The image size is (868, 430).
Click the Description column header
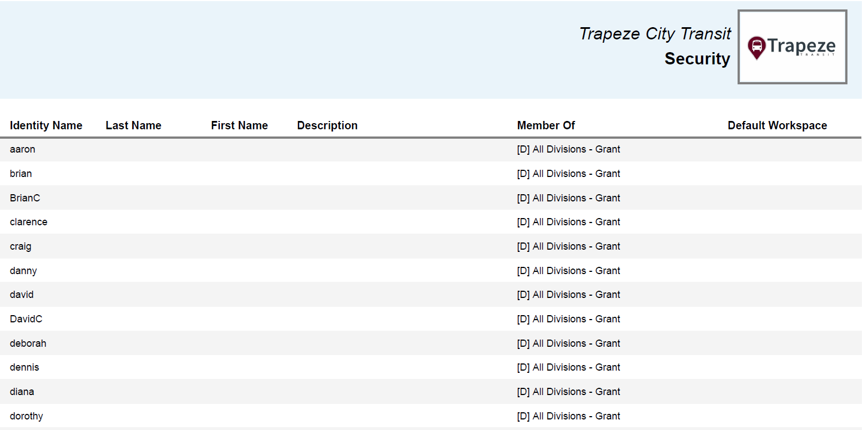click(x=327, y=125)
